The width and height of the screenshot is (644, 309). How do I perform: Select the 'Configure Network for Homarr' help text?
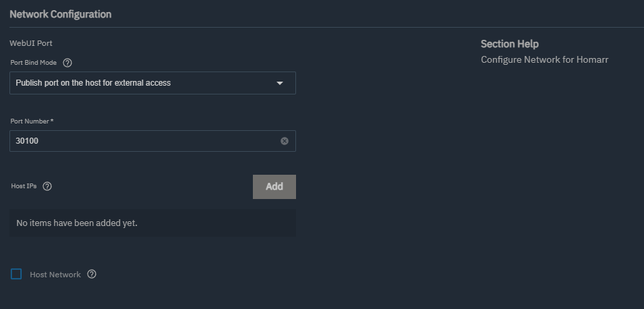pos(545,59)
